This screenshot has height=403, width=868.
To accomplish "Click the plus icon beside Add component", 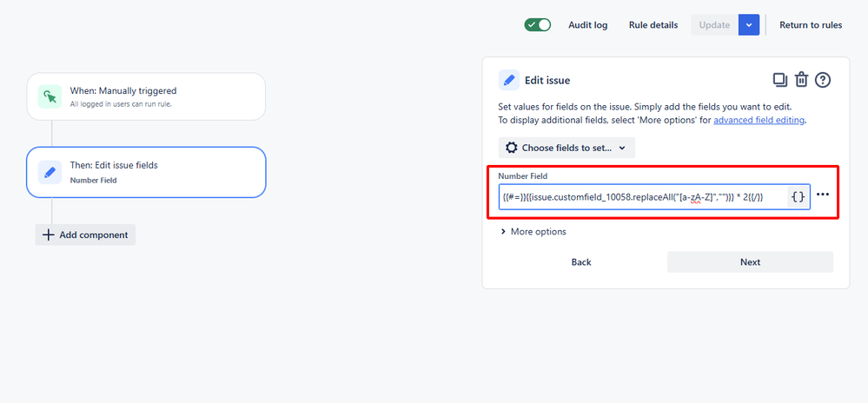I will 48,235.
